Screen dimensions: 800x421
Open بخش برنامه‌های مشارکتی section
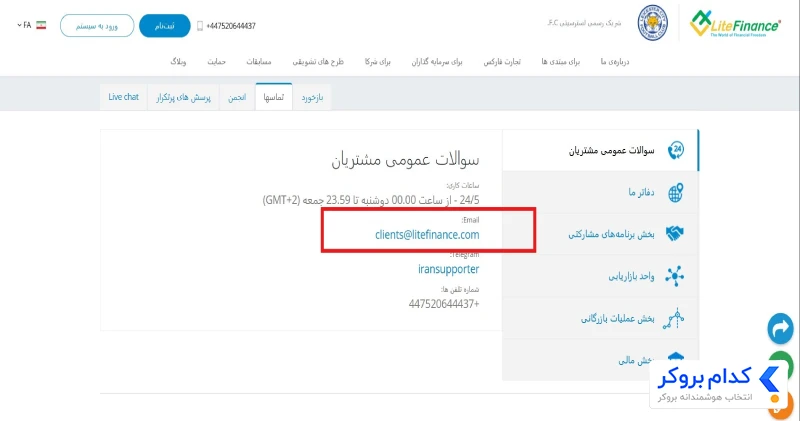tap(600, 234)
